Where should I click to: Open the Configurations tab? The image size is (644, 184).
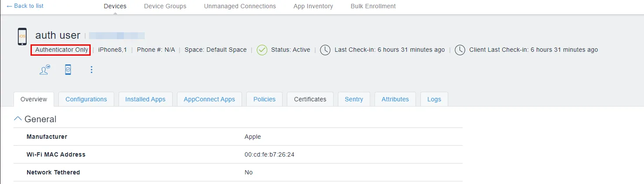pos(86,99)
